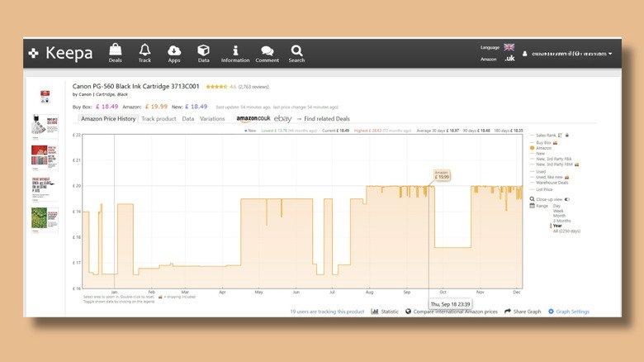Click the Track bell icon

[144, 53]
